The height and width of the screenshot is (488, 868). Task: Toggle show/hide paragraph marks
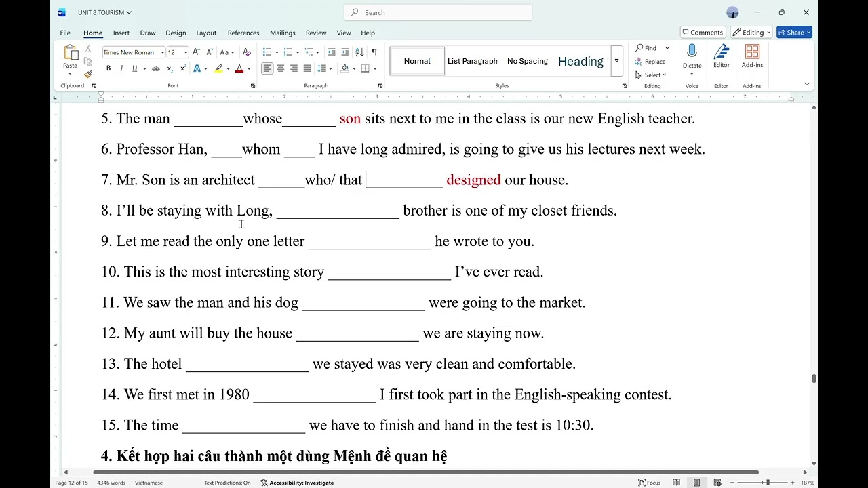(374, 52)
